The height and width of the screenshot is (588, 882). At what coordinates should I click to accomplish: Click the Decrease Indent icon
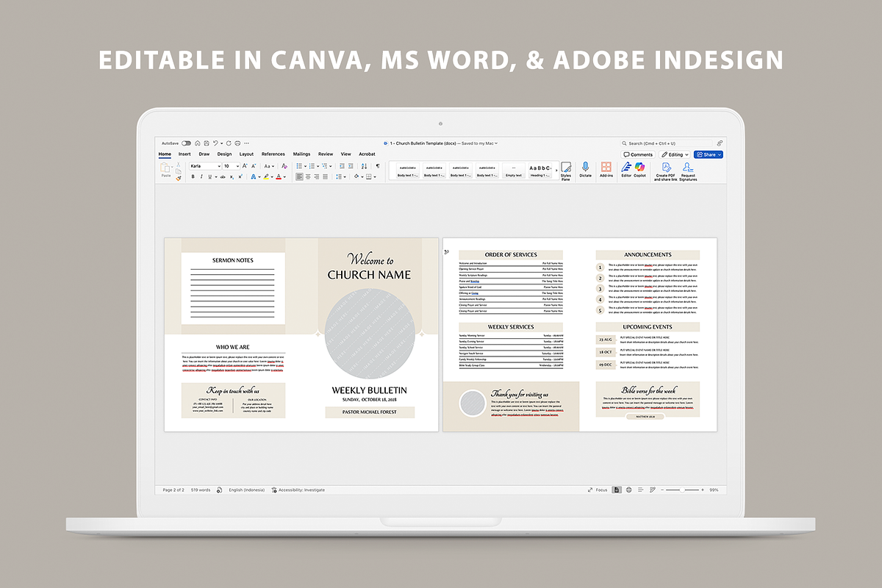(x=342, y=166)
